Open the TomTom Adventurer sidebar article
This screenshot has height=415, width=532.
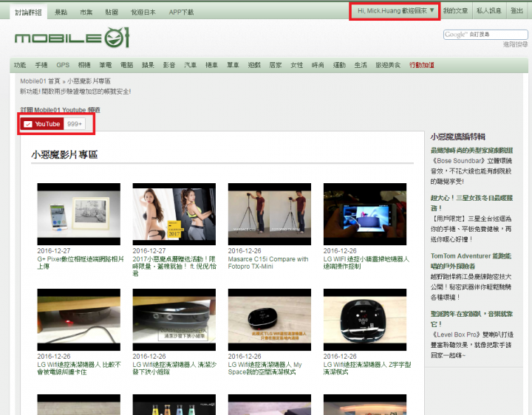[x=471, y=261]
